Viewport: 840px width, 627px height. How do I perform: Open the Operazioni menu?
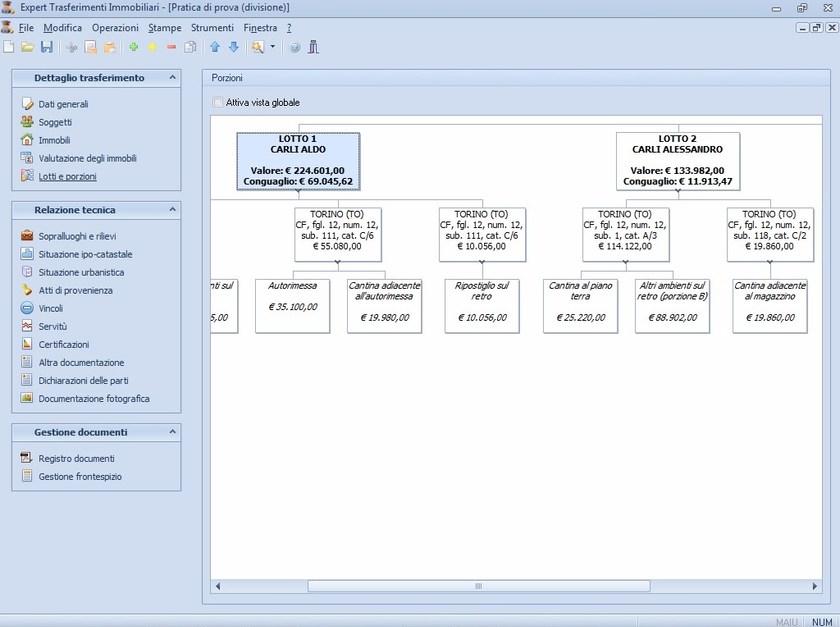click(115, 28)
